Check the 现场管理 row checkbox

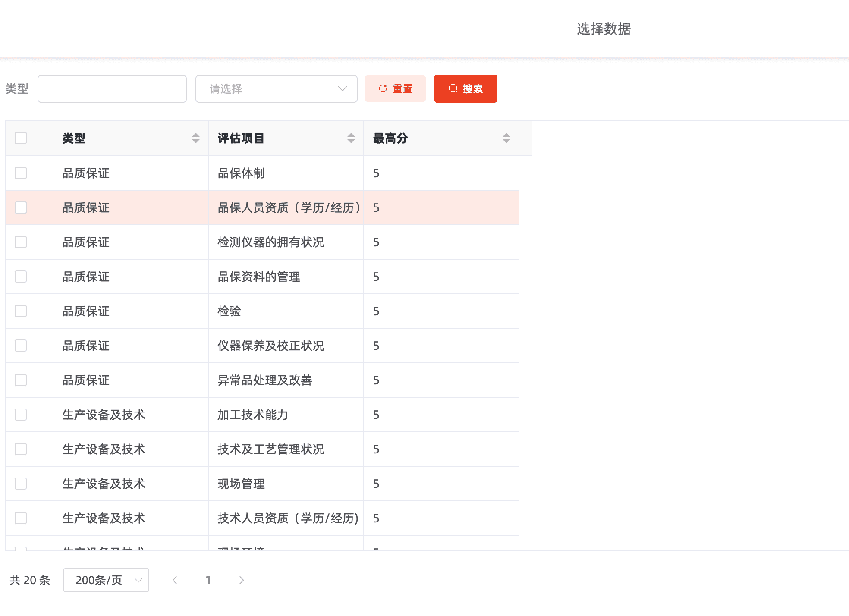(21, 484)
